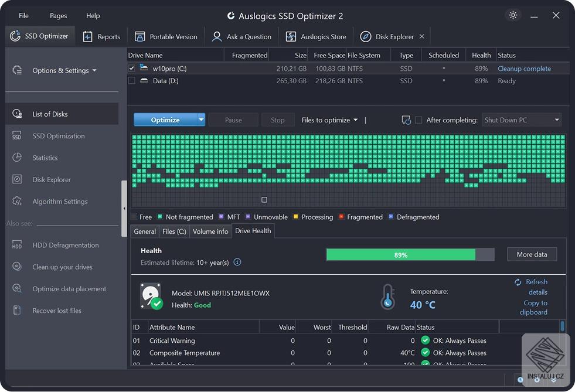This screenshot has height=392, width=575.
Task: Click the thermometer temperature icon
Action: [387, 297]
